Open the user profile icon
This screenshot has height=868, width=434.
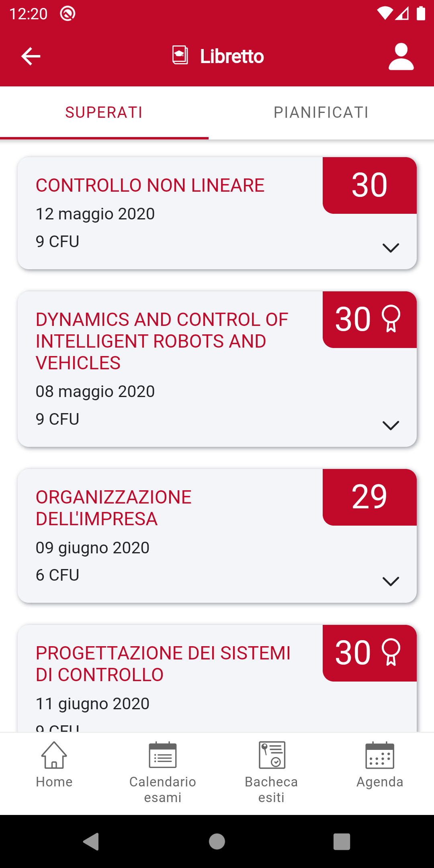(401, 57)
